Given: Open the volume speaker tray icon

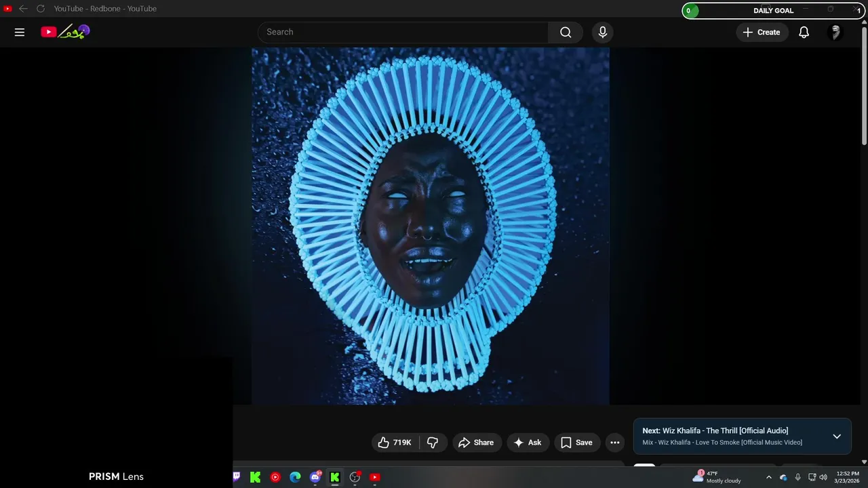Looking at the screenshot, I should (823, 477).
